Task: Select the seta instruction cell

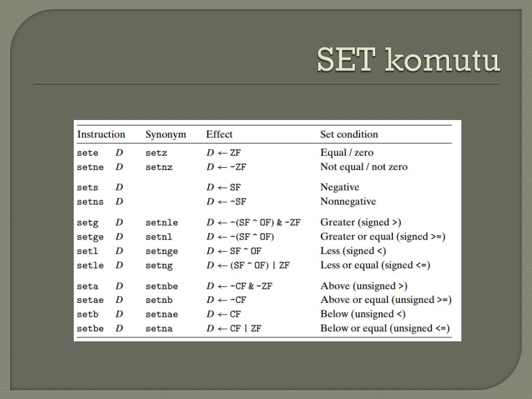Action: [87, 286]
